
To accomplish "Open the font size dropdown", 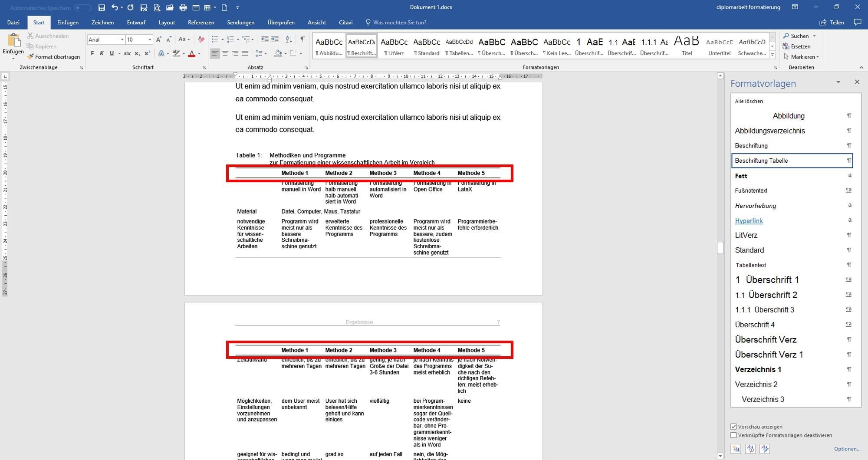I will (x=150, y=39).
